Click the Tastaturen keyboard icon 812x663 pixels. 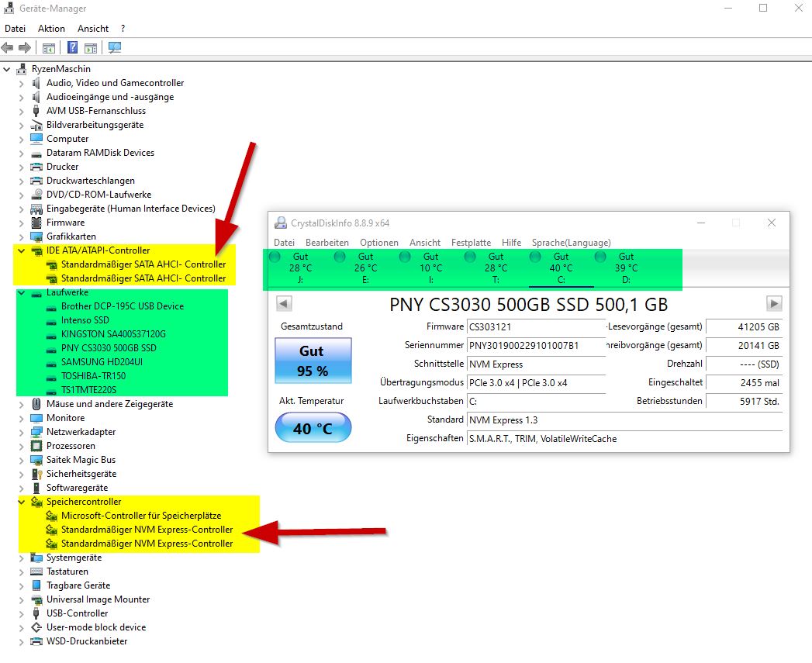[x=36, y=571]
